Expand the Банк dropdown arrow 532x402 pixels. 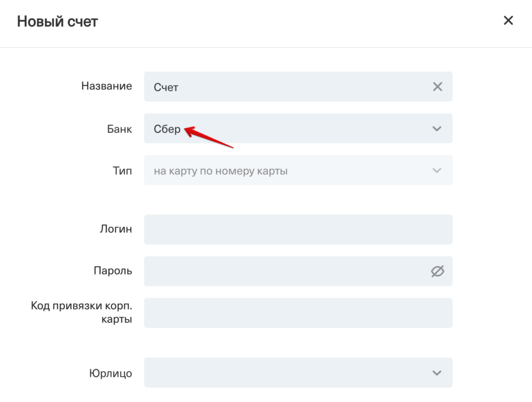(437, 129)
